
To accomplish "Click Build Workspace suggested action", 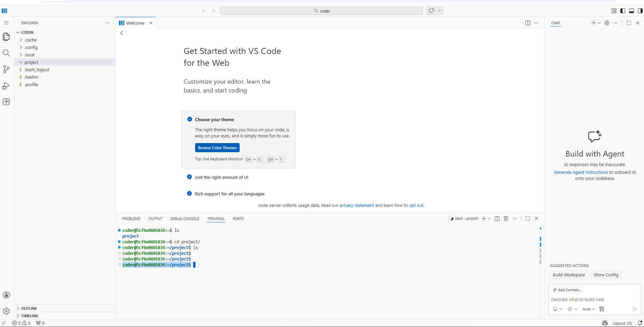I will (569, 275).
